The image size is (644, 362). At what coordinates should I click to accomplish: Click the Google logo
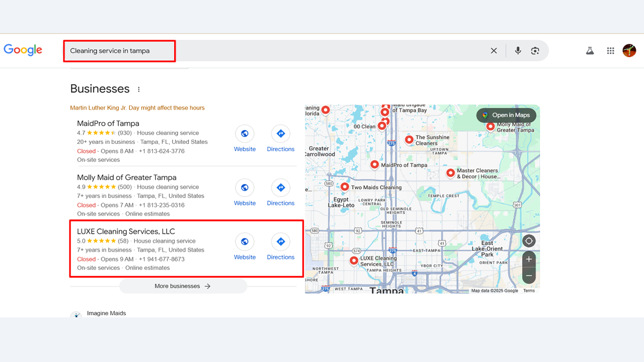click(23, 50)
